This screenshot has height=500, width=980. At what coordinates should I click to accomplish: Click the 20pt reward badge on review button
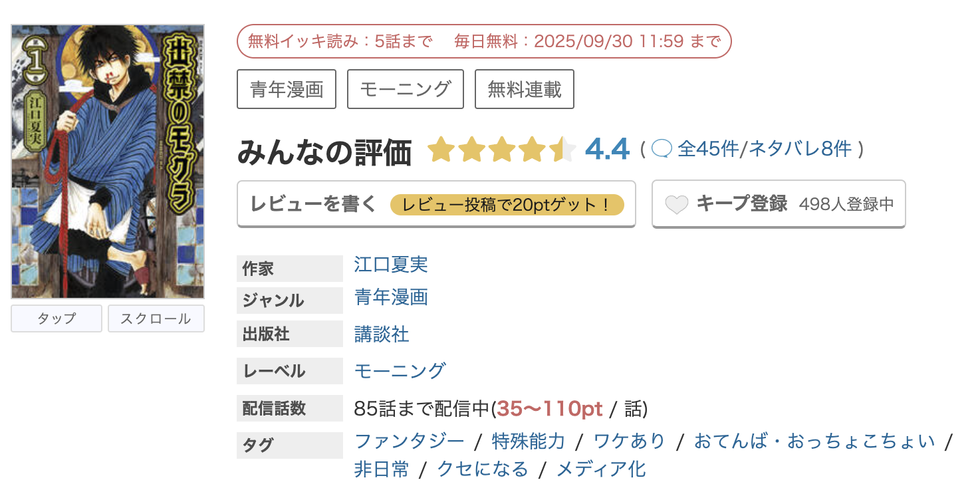click(509, 205)
